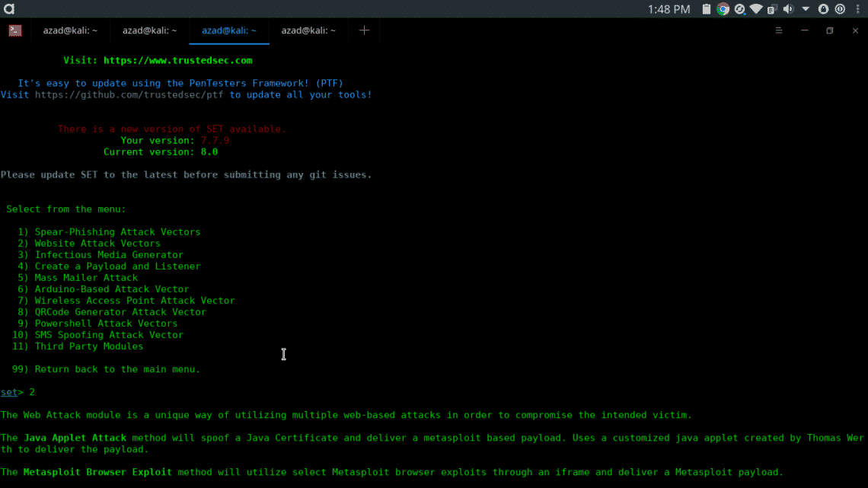Open the trustedsec.com link
Image resolution: width=868 pixels, height=488 pixels.
(x=177, y=60)
